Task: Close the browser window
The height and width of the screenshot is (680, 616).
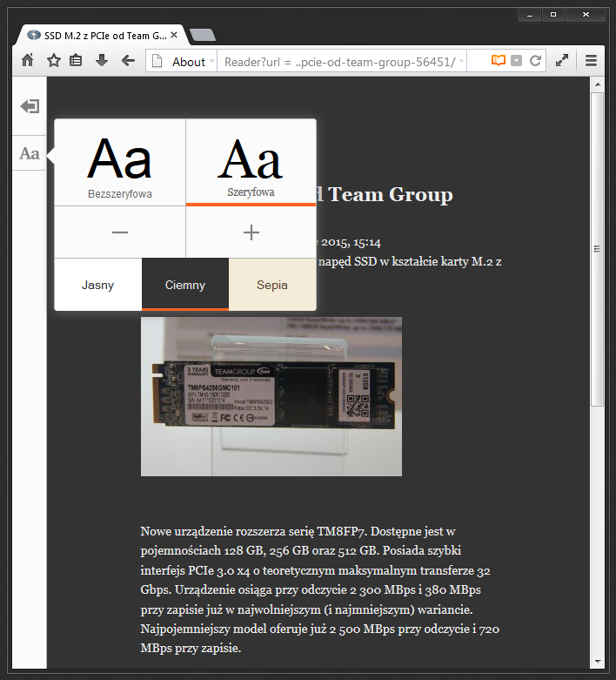Action: (586, 15)
